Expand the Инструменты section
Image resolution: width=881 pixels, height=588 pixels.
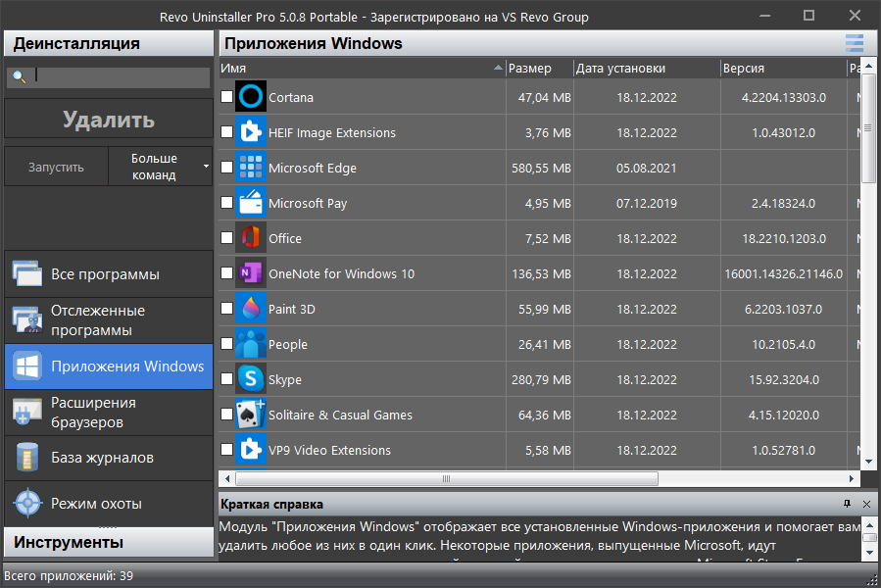tap(109, 543)
